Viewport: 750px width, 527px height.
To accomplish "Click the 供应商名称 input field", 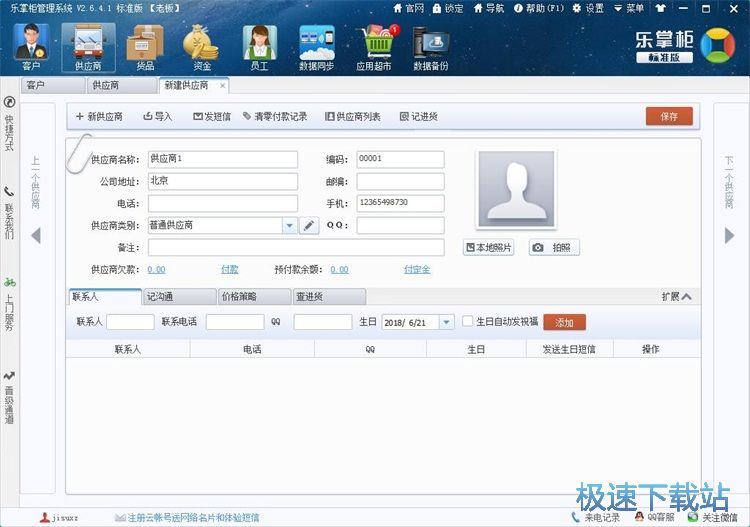I will pos(223,159).
